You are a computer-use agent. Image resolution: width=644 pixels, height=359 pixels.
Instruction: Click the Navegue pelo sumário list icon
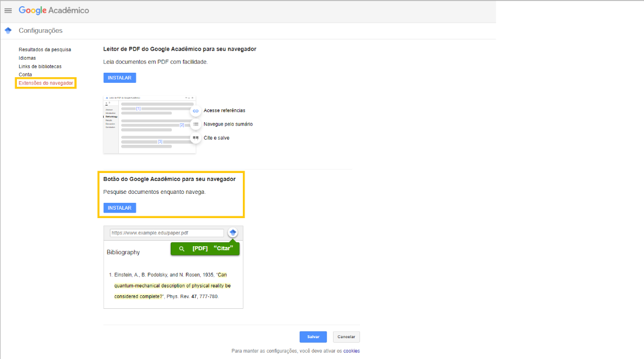coord(196,125)
